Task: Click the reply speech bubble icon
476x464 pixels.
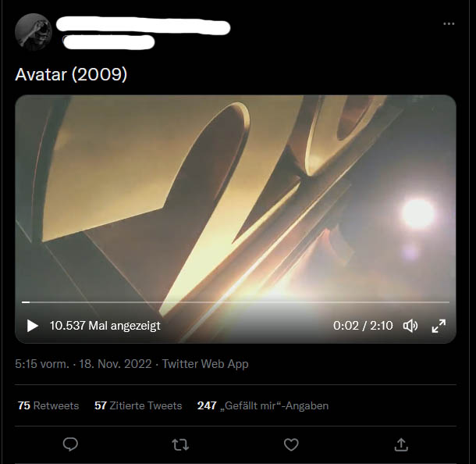Action: tap(70, 444)
